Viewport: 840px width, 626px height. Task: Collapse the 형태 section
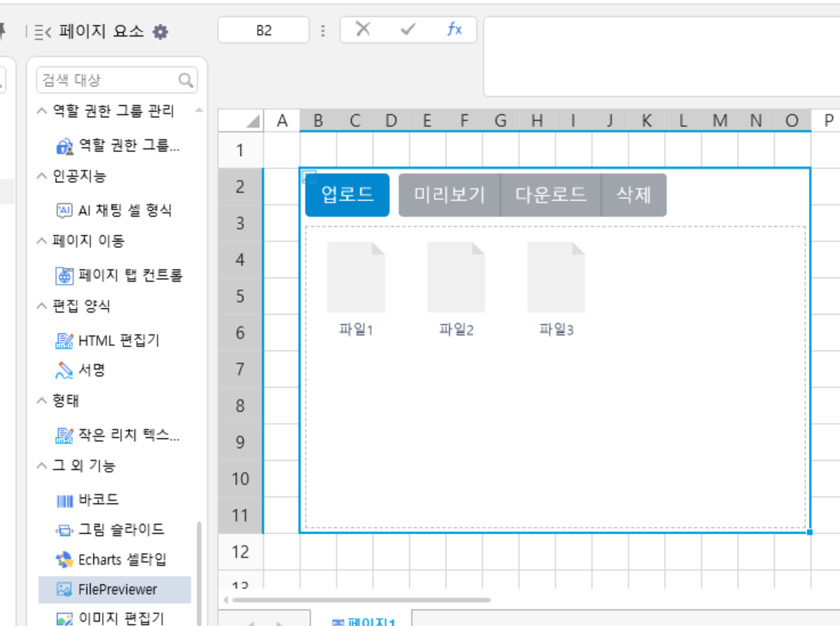coord(42,401)
